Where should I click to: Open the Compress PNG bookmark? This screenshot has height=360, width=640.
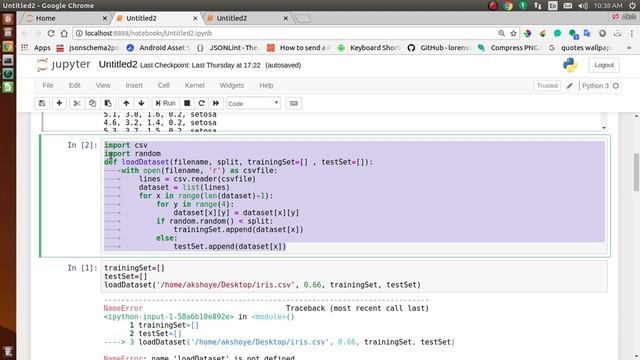(x=509, y=48)
